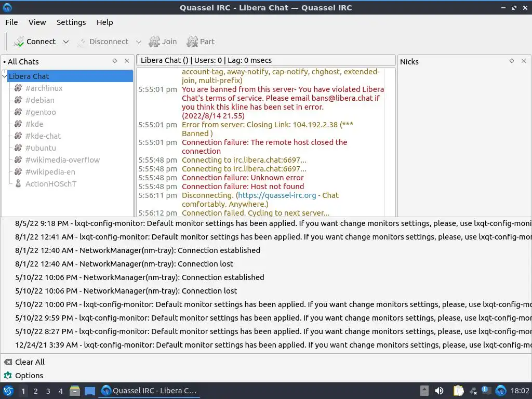This screenshot has height=399, width=532.
Task: Open the File menu
Action: click(x=11, y=22)
